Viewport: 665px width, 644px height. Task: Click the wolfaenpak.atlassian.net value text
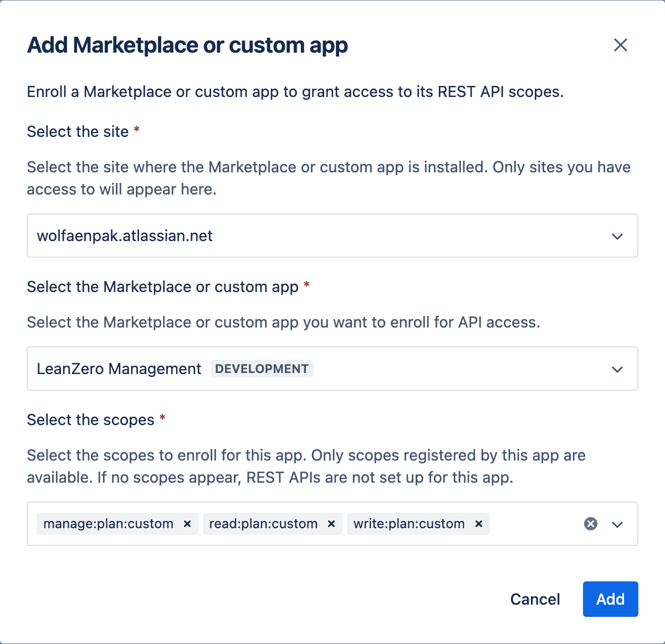click(125, 236)
